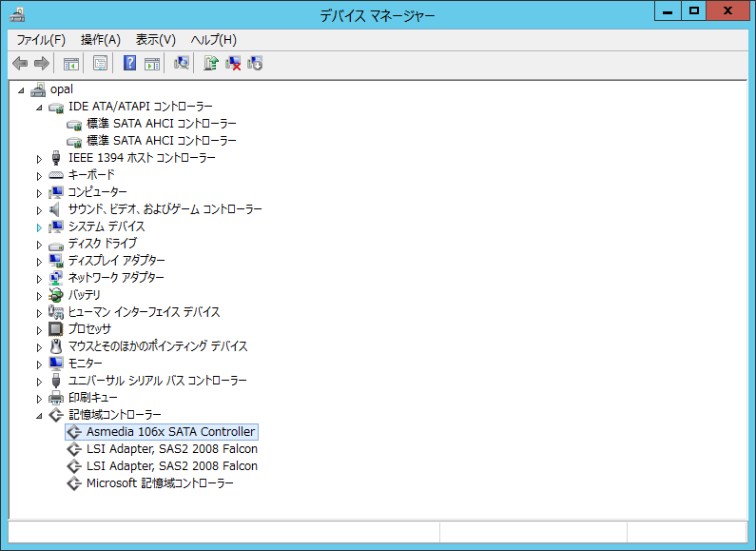Click the opal computer root icon
756x551 pixels.
click(x=38, y=89)
